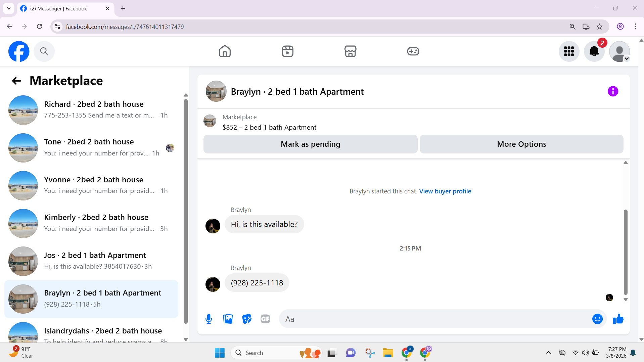Select Braylyn chat in conversation list

point(91,299)
